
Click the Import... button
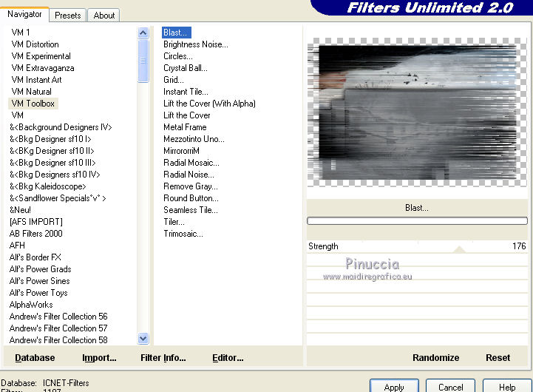99,358
